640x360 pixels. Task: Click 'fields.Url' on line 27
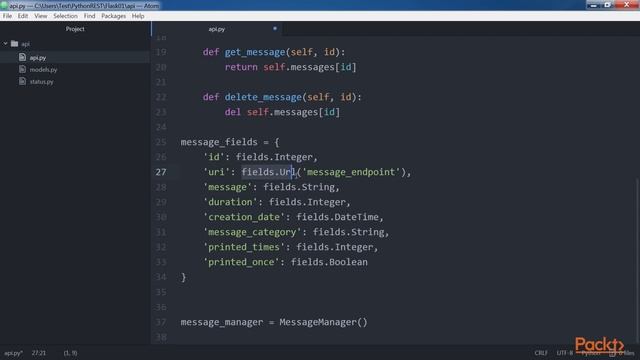click(269, 172)
